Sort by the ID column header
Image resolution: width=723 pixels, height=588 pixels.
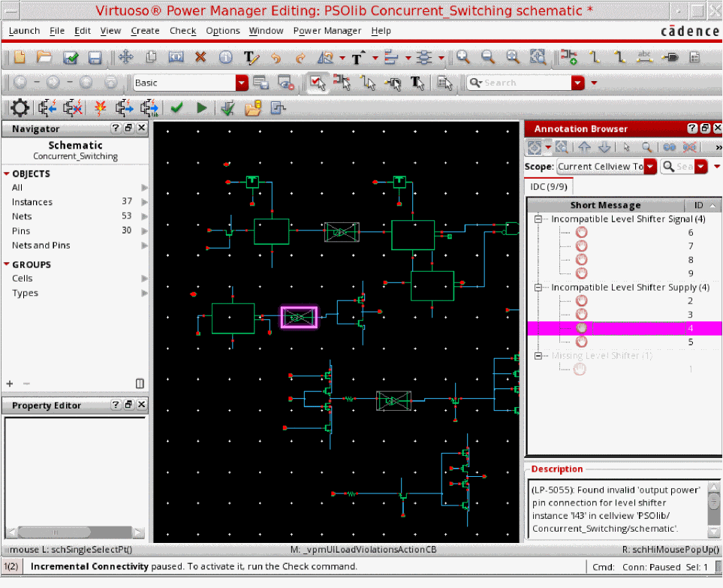(x=699, y=205)
